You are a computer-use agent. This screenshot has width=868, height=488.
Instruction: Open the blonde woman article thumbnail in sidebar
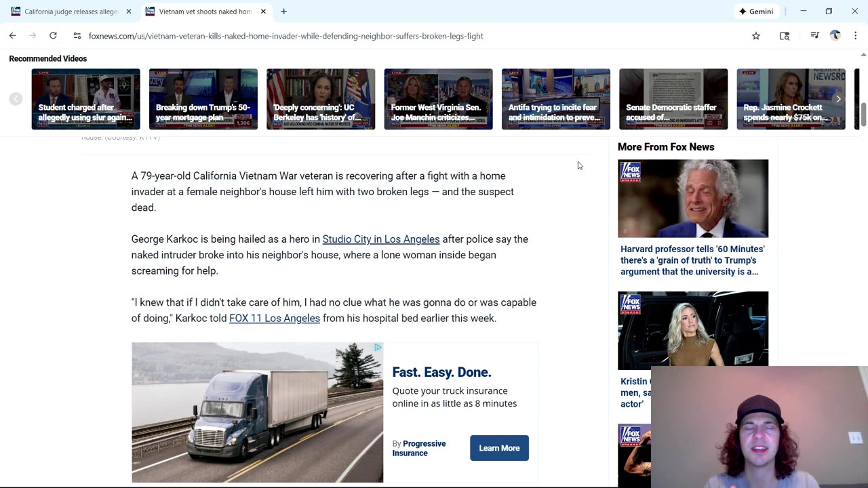(693, 330)
